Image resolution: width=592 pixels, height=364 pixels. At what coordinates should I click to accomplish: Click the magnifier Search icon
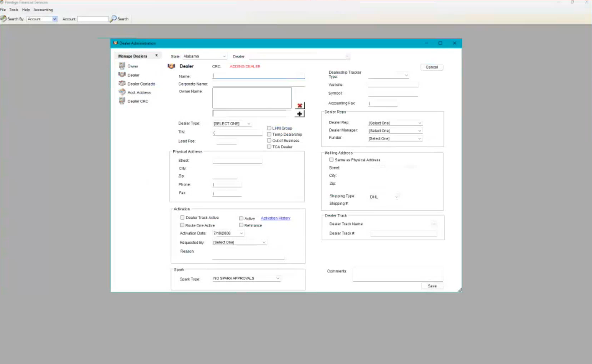coord(113,19)
